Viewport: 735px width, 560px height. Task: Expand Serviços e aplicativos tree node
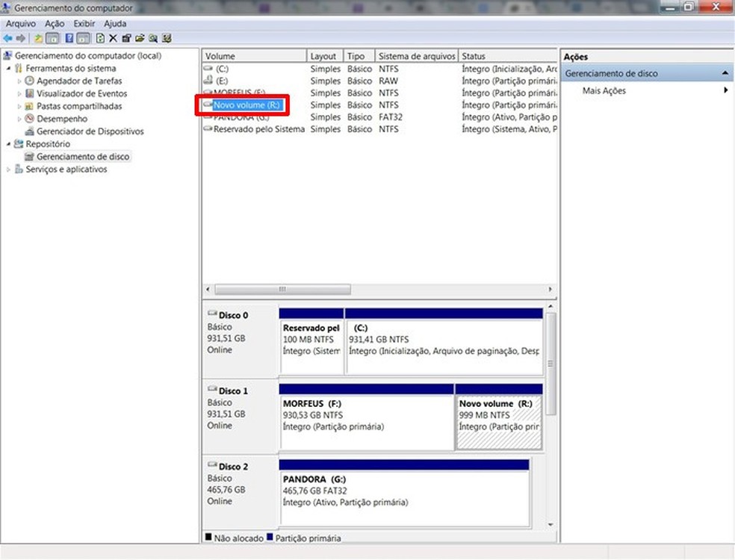tap(9, 169)
